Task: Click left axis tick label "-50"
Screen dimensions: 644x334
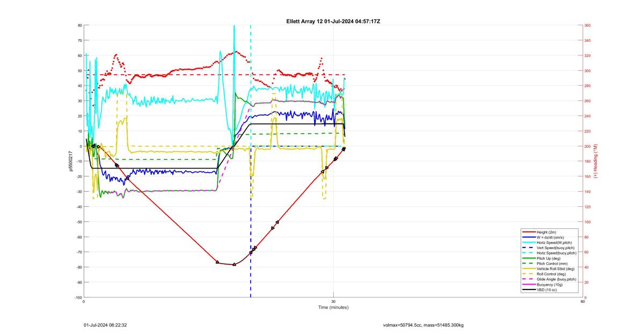Action: click(x=79, y=222)
